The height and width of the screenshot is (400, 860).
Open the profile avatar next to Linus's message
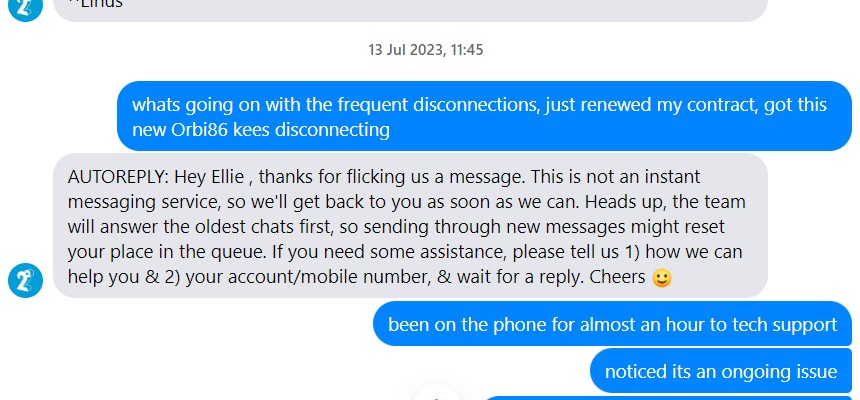pyautogui.click(x=26, y=8)
